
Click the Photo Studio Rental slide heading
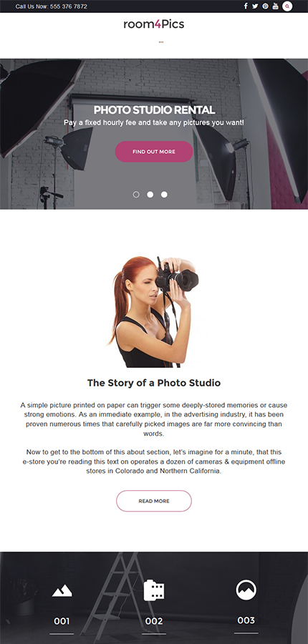154,110
